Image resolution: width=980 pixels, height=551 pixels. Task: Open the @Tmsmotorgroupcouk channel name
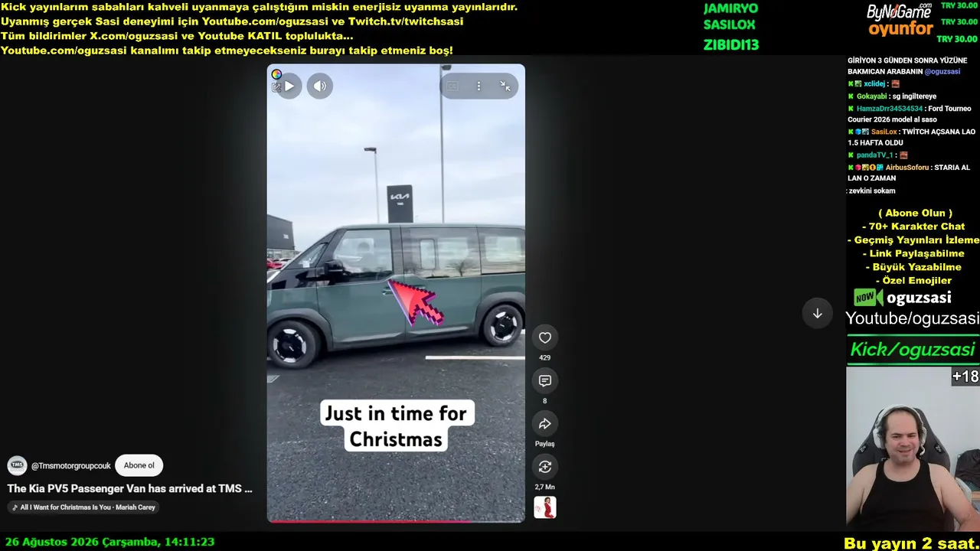point(71,465)
